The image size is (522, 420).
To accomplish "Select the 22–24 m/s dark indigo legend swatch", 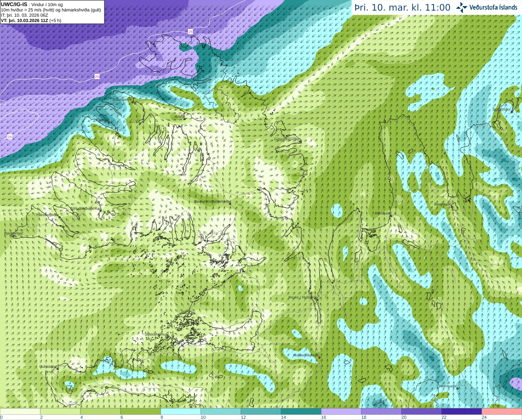I will pos(462,411).
